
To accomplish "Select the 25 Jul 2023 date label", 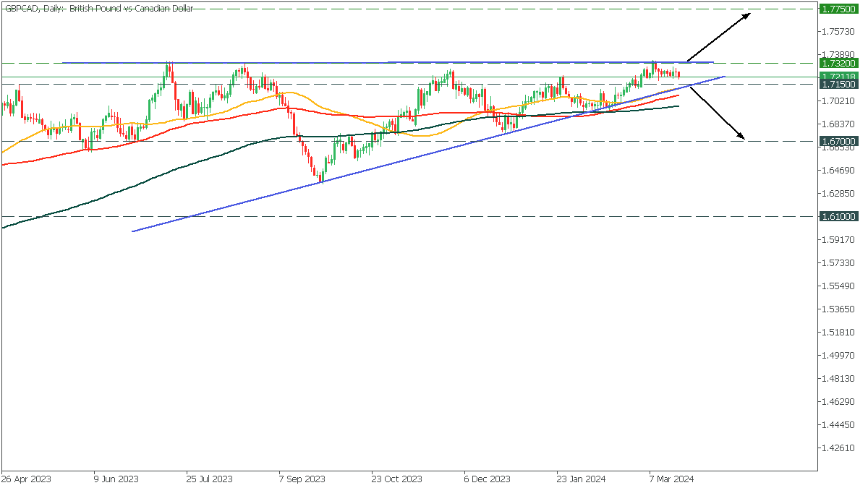I will pos(209,479).
